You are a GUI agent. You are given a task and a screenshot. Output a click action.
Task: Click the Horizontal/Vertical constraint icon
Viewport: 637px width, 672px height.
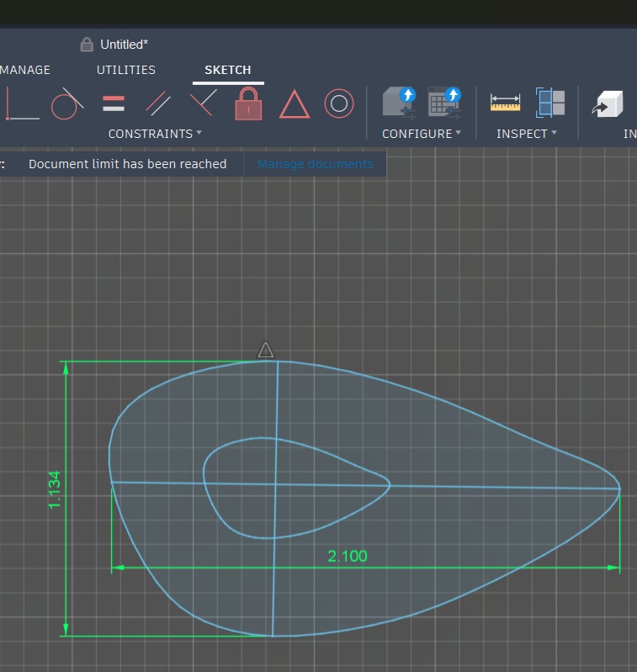coord(22,104)
